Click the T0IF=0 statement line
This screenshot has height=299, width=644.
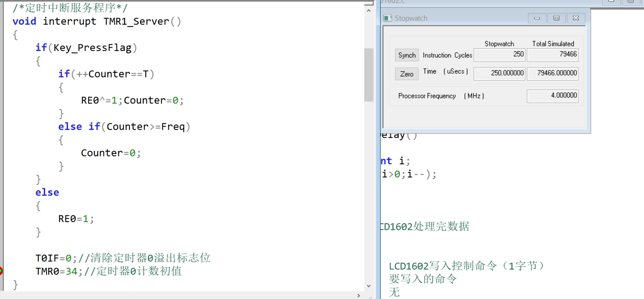click(x=53, y=258)
